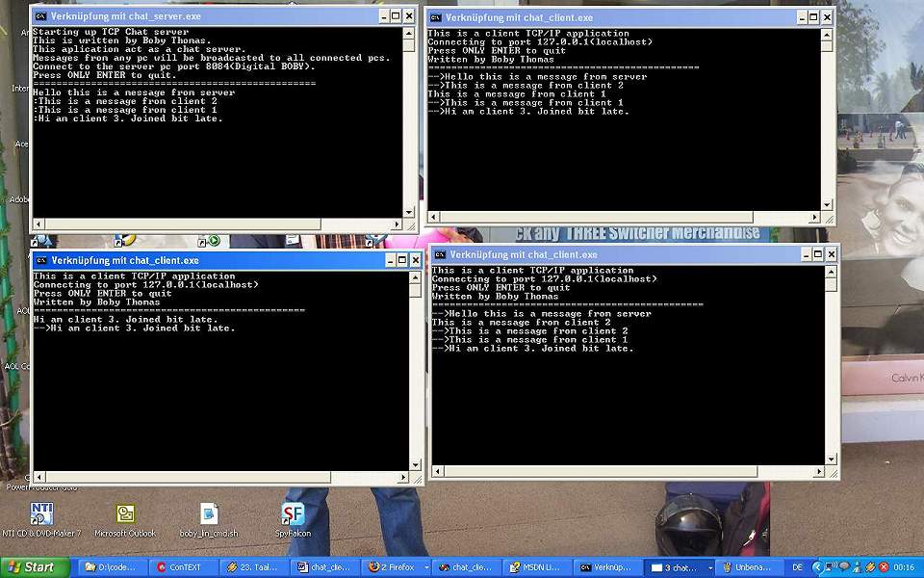
Task: Click down arrow of bottom-left chat_client scrollbar
Action: click(x=415, y=464)
